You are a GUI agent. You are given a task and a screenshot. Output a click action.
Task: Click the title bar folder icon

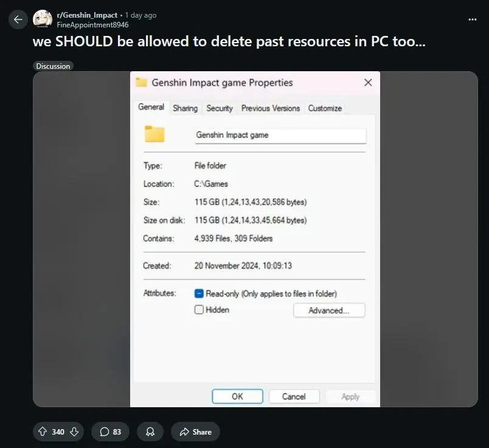pyautogui.click(x=141, y=82)
